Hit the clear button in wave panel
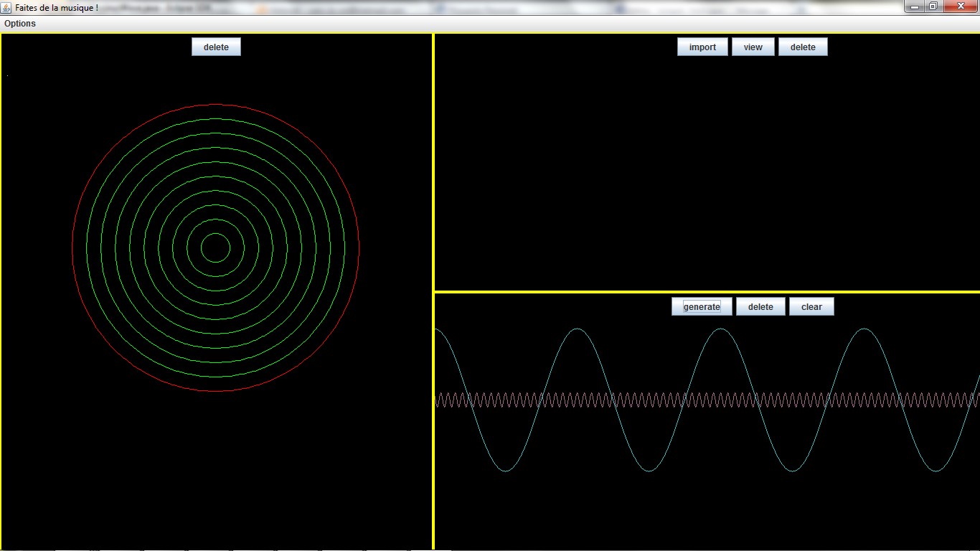980x551 pixels. pyautogui.click(x=811, y=307)
